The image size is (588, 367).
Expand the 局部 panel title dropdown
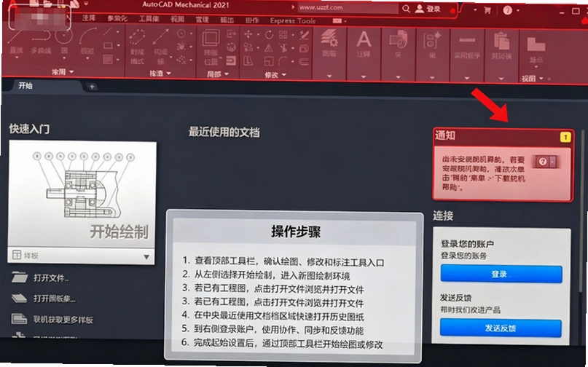pyautogui.click(x=227, y=74)
